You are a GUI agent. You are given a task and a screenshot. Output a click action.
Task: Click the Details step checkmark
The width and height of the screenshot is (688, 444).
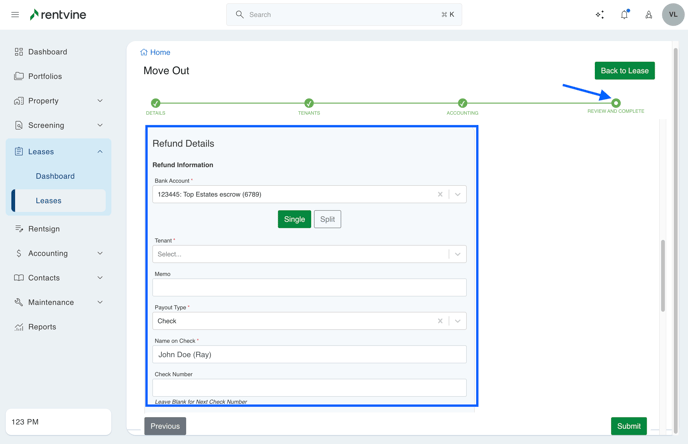tap(156, 103)
